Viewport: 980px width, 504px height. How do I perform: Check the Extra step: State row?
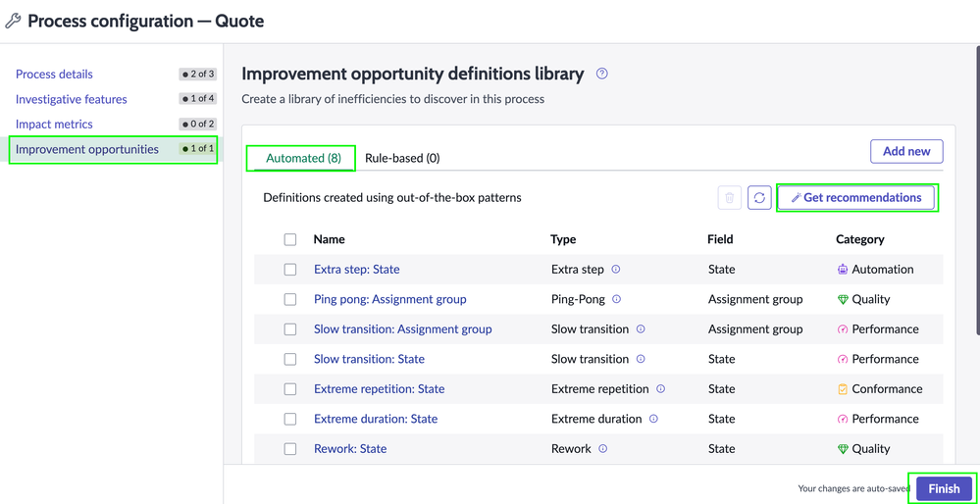click(290, 270)
